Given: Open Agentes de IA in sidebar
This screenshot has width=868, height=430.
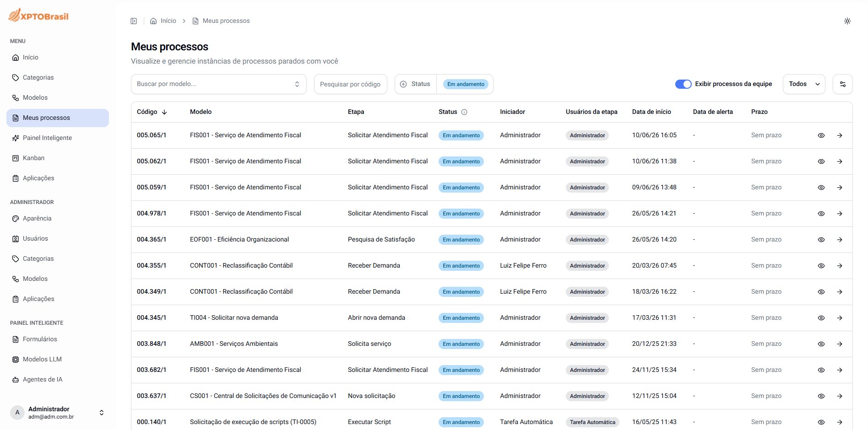Looking at the screenshot, I should [58, 380].
